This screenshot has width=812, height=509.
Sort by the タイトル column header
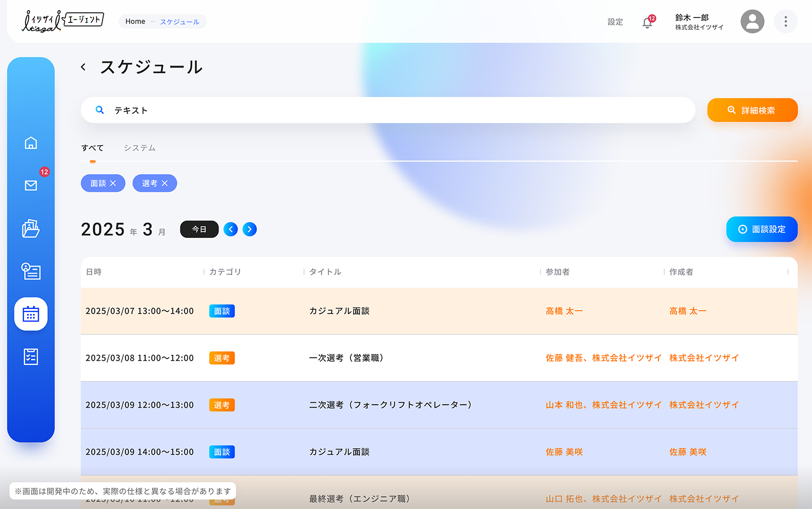(325, 272)
